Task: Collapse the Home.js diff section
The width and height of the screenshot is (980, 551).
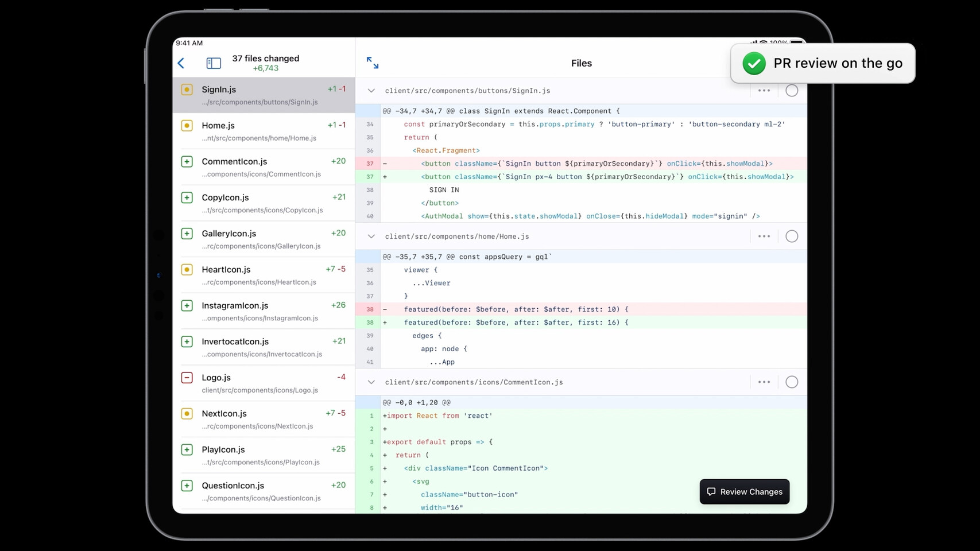Action: 371,236
